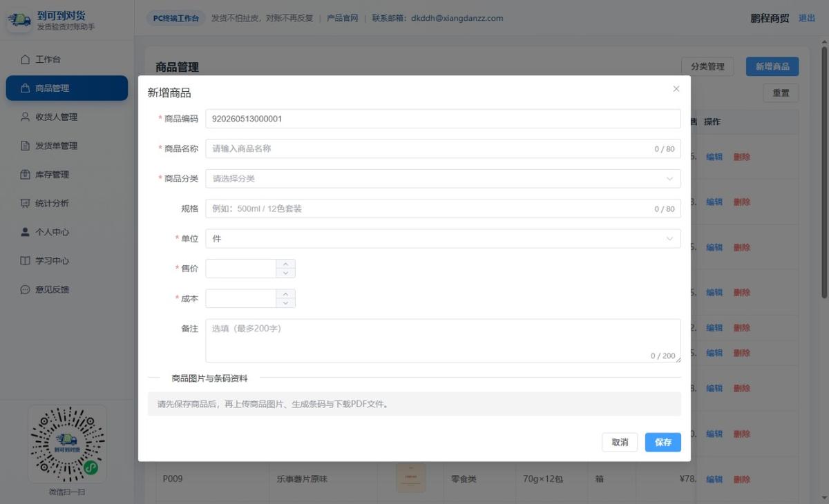This screenshot has height=504, width=829.
Task: Open 统计分析 in the sidebar menu
Action: [67, 203]
